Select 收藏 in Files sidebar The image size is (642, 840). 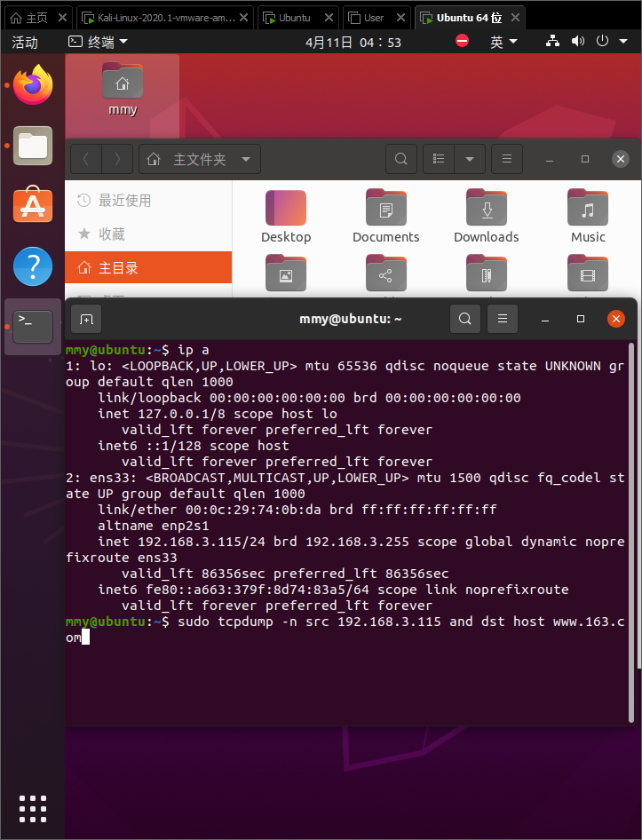pos(148,234)
